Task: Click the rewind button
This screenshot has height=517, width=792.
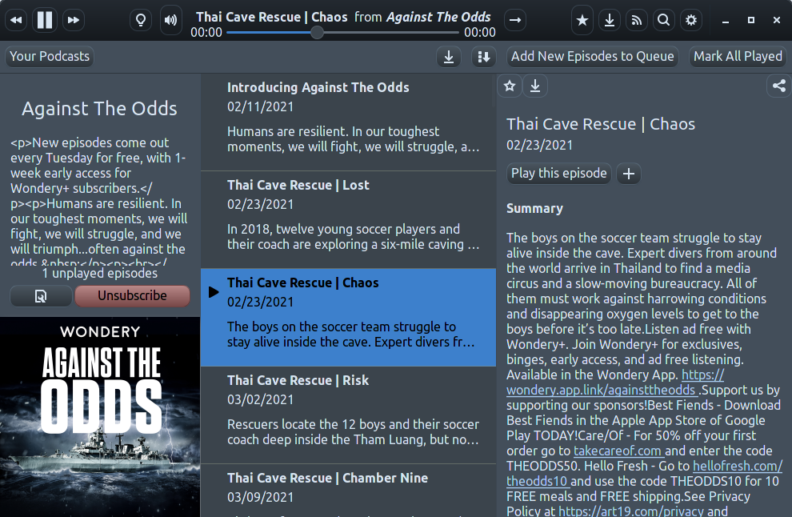Action: coord(17,20)
